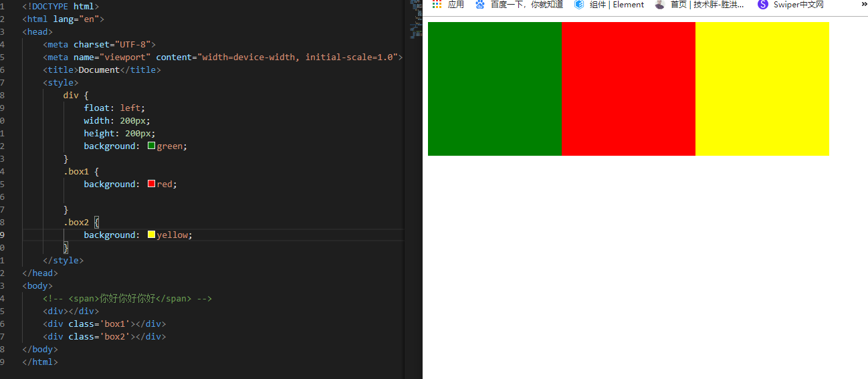Click the purple Swiper bookmark icon
The width and height of the screenshot is (868, 379).
(763, 4)
